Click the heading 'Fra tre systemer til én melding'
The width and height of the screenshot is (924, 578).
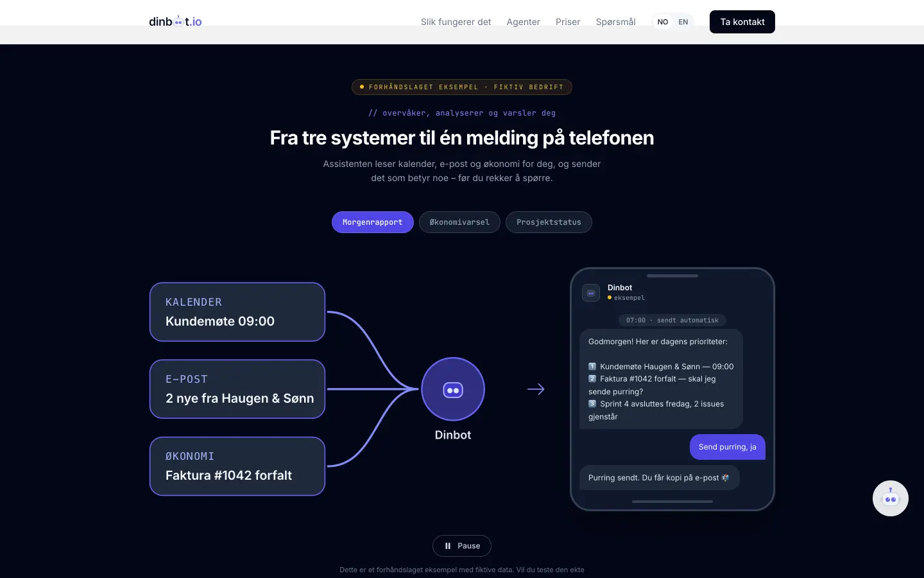[x=462, y=137]
